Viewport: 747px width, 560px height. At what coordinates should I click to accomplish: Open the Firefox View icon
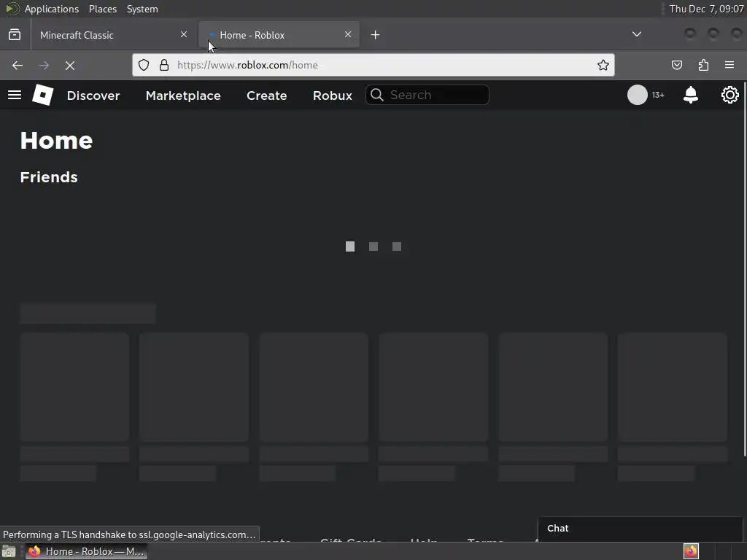coord(15,35)
